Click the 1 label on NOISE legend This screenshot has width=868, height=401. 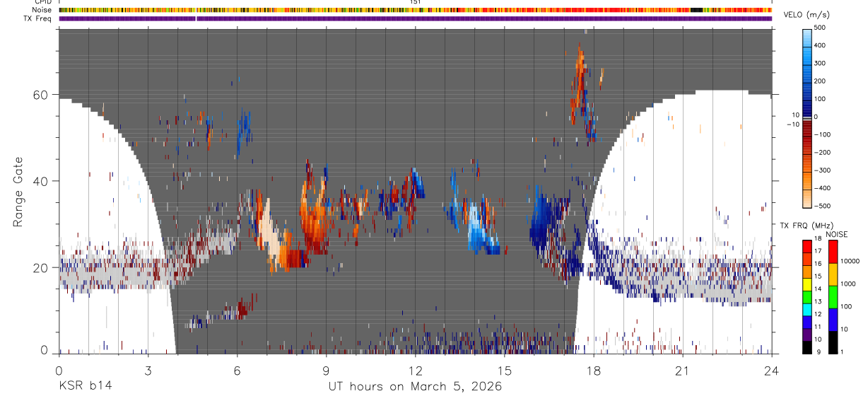tap(843, 351)
